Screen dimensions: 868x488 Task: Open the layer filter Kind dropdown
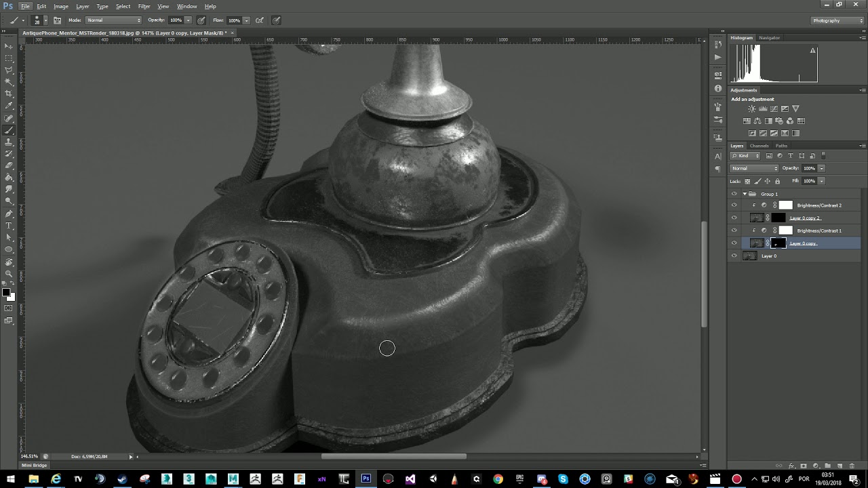coord(746,156)
